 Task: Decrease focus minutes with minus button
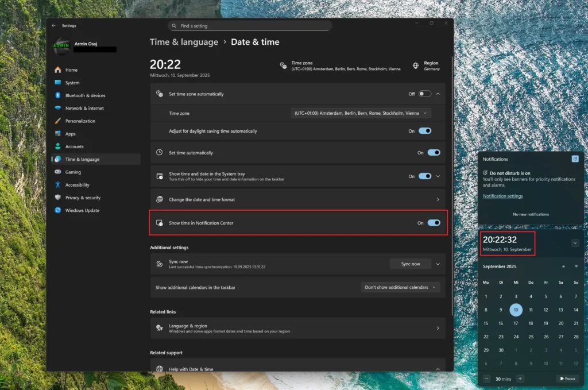coord(486,379)
